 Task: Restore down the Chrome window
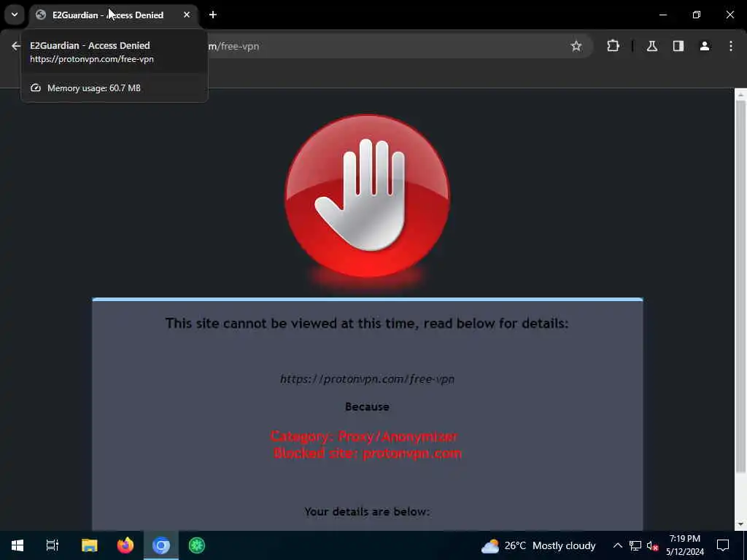697,15
